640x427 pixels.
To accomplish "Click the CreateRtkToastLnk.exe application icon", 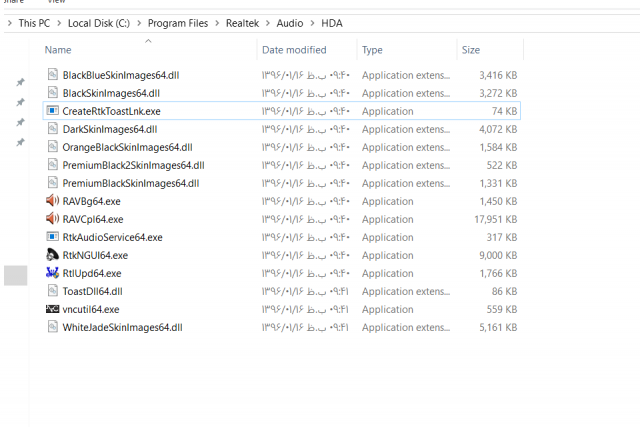I will point(53,111).
